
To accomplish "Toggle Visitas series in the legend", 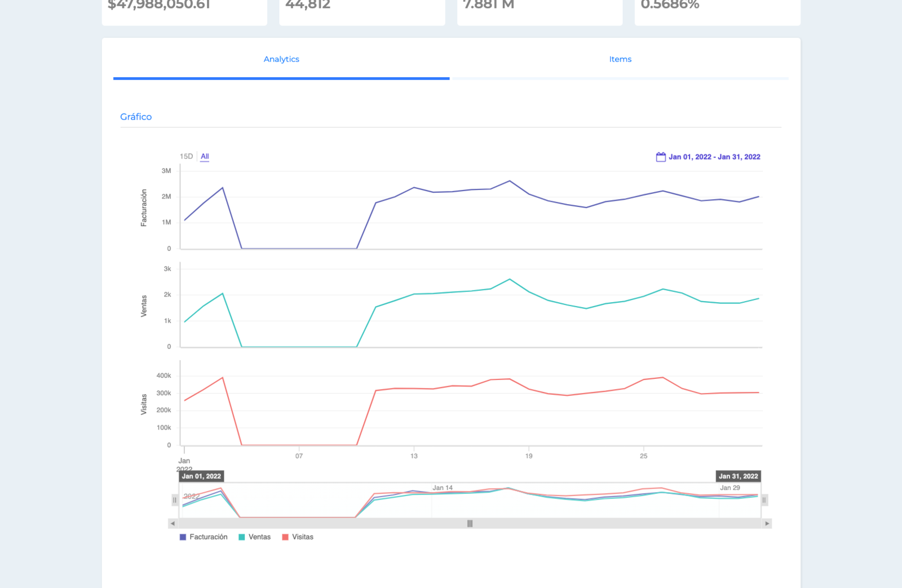I will tap(298, 537).
